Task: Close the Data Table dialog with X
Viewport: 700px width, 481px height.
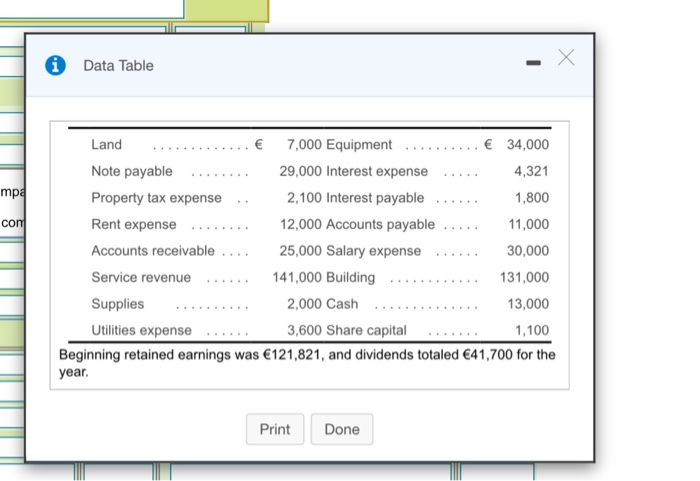Action: (x=566, y=58)
